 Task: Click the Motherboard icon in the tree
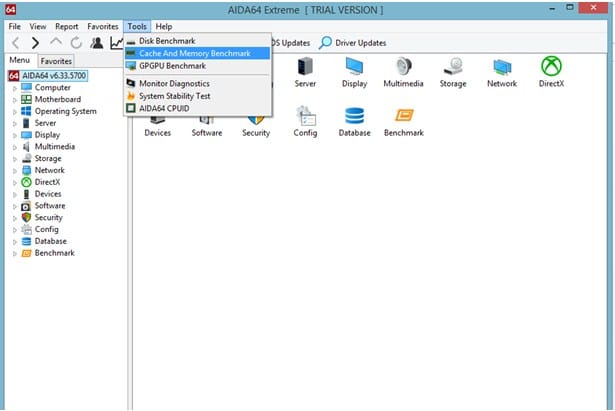pos(26,99)
